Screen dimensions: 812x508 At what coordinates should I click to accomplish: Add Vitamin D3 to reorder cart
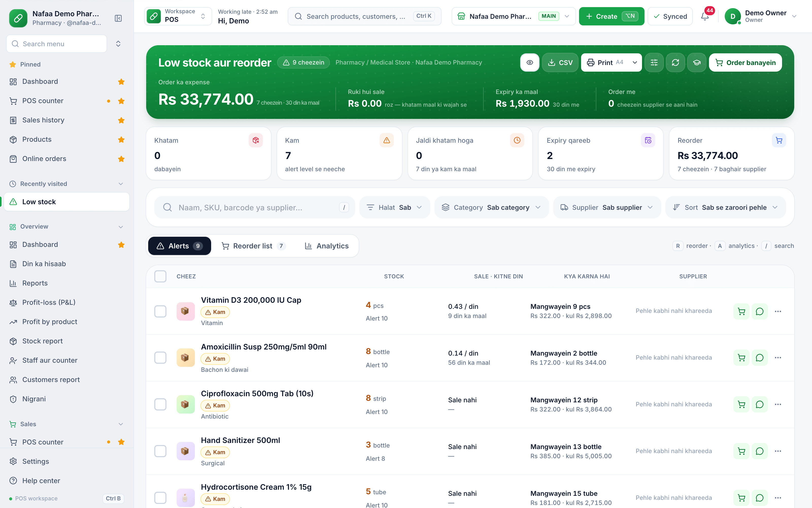[x=741, y=311]
